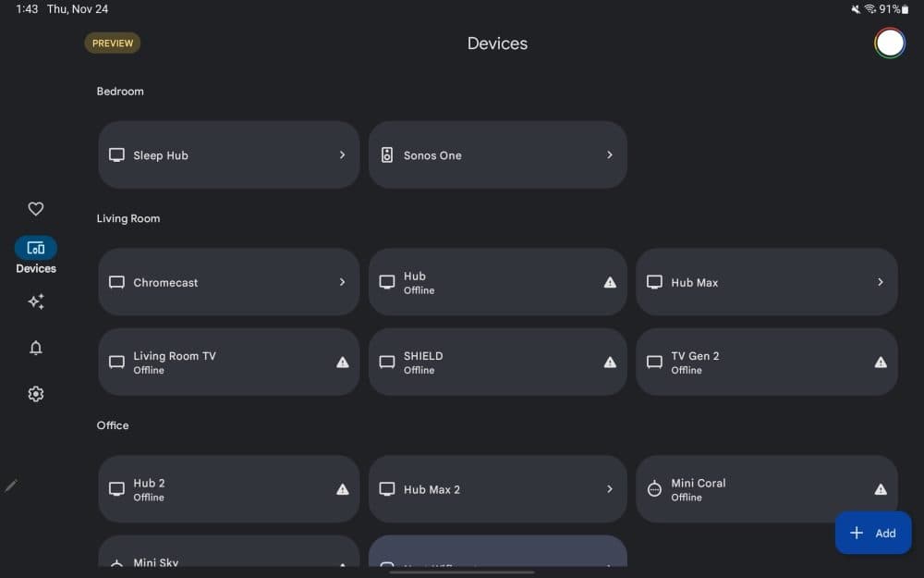
Task: Tap the pencil edit icon near bottom-left
Action: click(x=12, y=485)
